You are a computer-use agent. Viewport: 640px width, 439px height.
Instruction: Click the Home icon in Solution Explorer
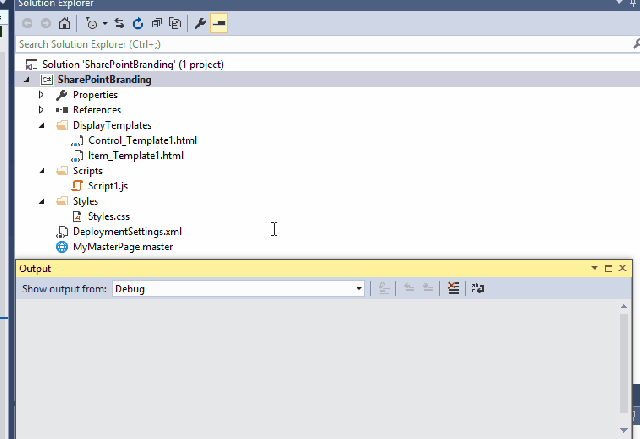click(65, 23)
